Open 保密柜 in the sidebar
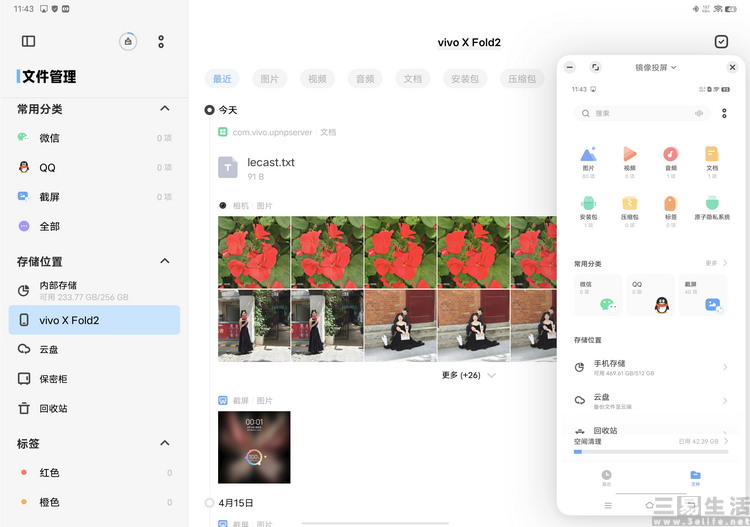 tap(94, 379)
